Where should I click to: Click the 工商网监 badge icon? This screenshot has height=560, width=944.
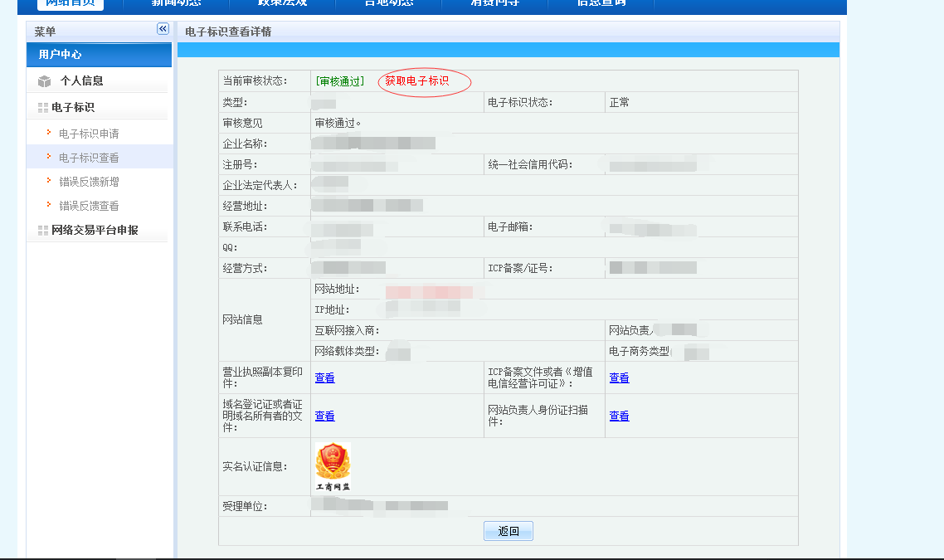[x=333, y=466]
